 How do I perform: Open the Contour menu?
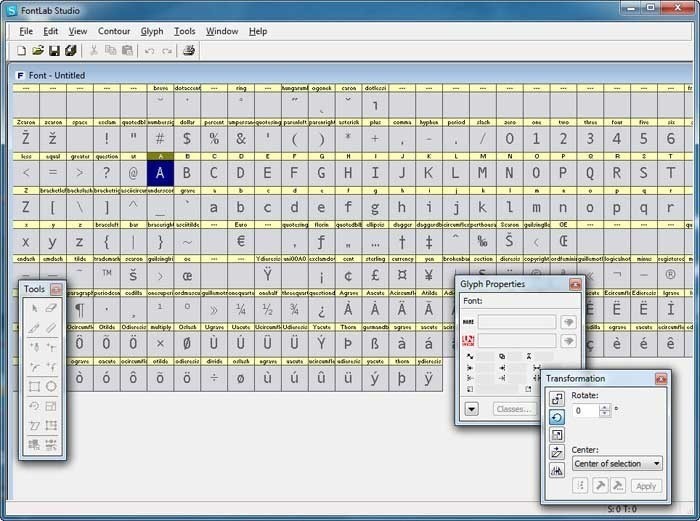pos(114,31)
